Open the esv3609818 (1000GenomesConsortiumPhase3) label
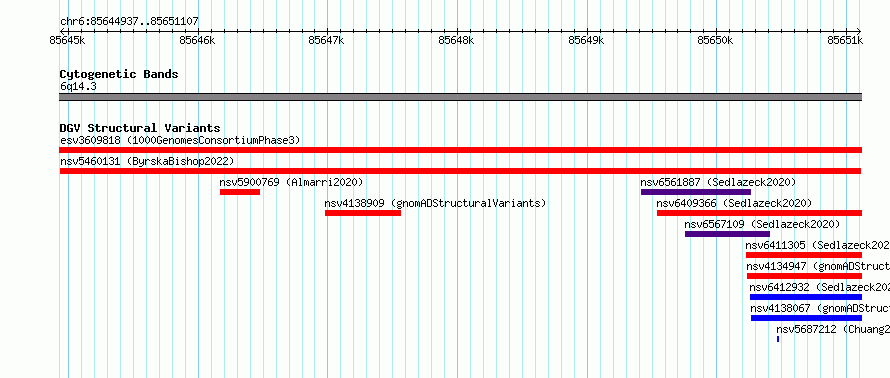The width and height of the screenshot is (890, 378). pyautogui.click(x=180, y=140)
